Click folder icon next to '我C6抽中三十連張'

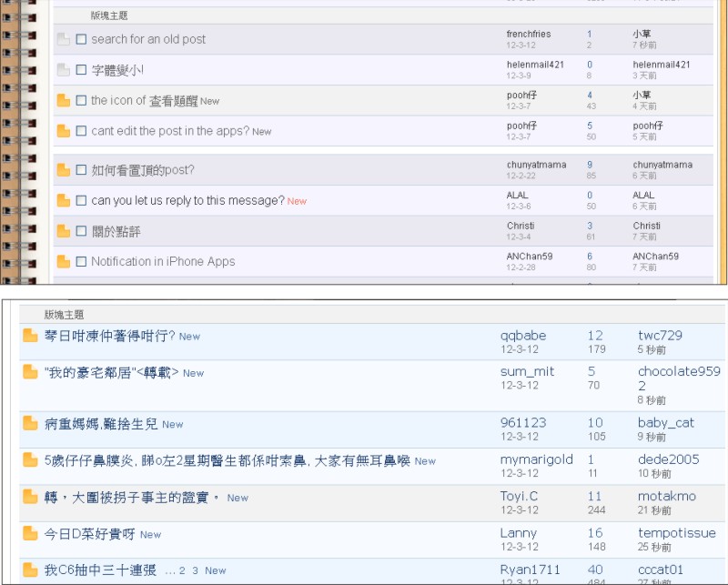click(x=30, y=570)
